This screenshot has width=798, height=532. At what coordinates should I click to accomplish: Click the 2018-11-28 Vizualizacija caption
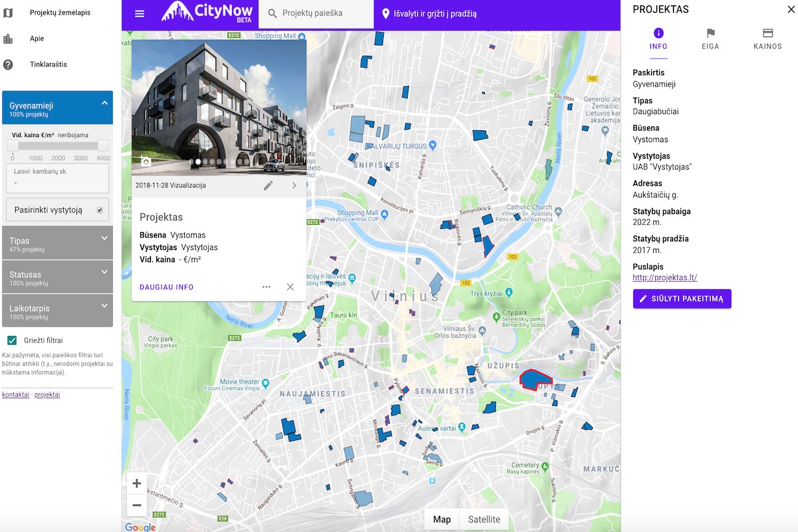[x=170, y=186]
